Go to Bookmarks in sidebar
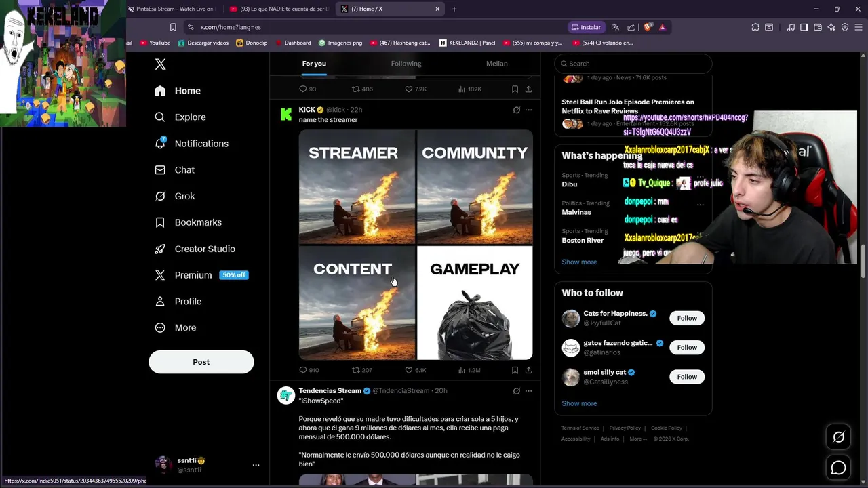The image size is (868, 488). coord(188,222)
